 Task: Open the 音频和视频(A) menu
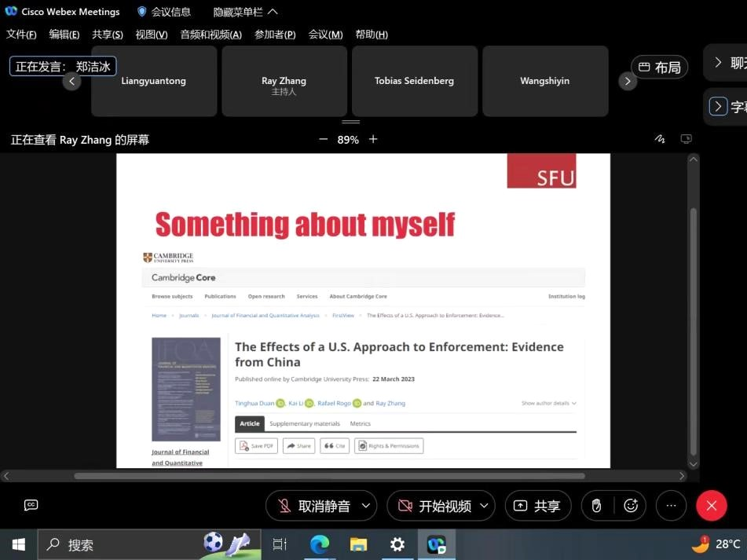pos(211,35)
